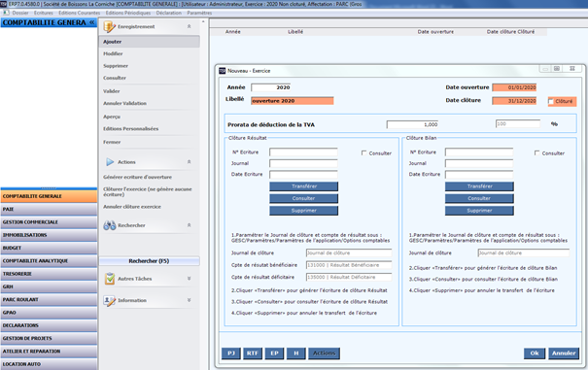Click the Information section icon
Image resolution: width=588 pixels, height=370 pixels.
[110, 300]
